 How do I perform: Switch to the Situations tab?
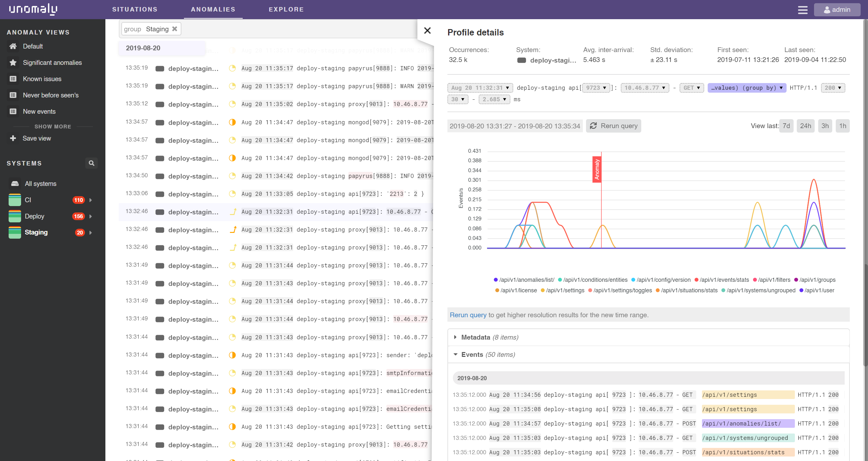click(x=135, y=10)
